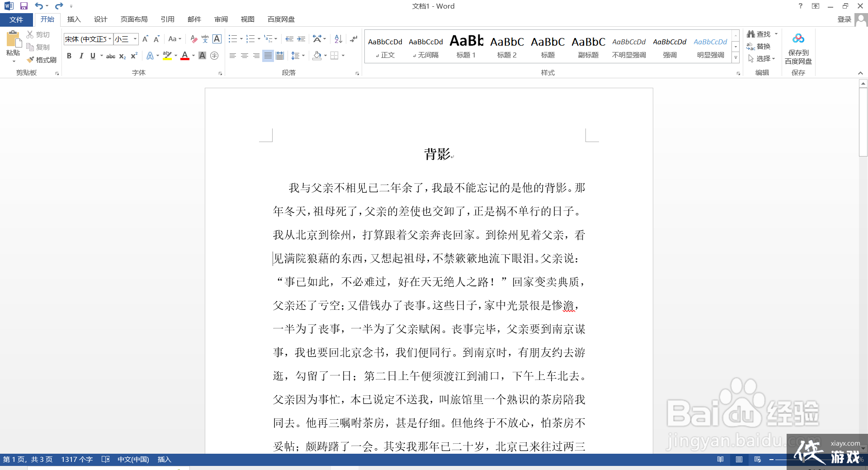
Task: Redo the last action
Action: coord(59,6)
